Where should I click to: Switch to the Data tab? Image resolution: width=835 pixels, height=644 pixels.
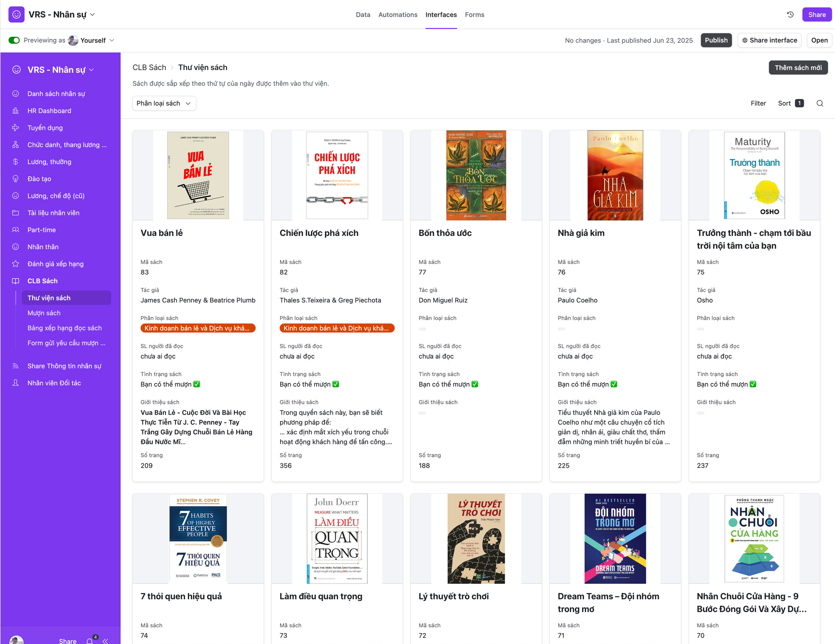pyautogui.click(x=363, y=15)
